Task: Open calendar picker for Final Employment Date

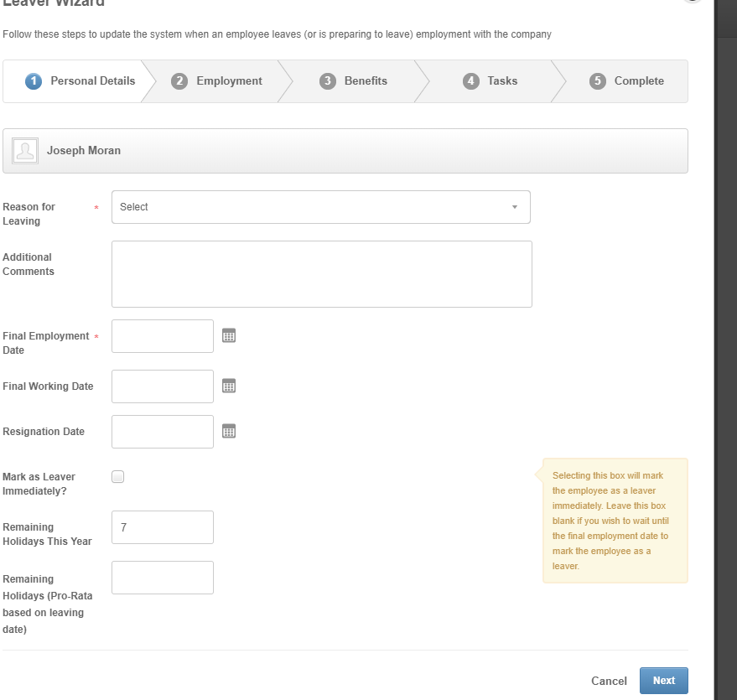Action: [x=229, y=335]
